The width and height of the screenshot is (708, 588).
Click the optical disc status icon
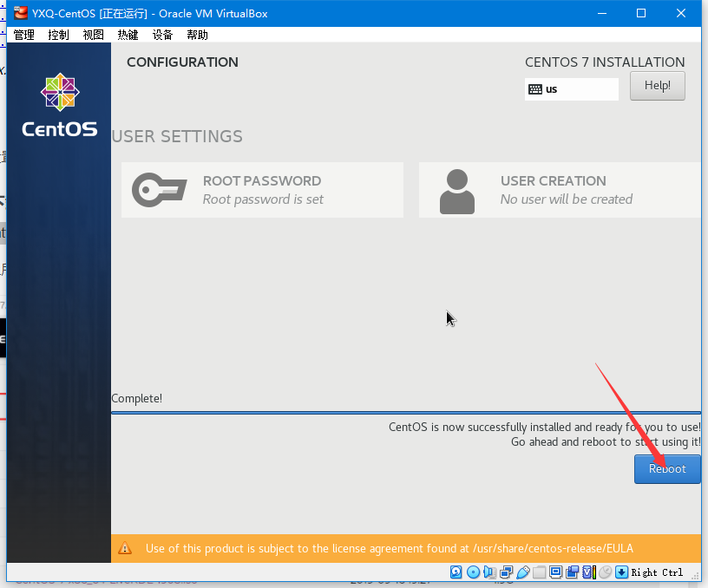(473, 572)
